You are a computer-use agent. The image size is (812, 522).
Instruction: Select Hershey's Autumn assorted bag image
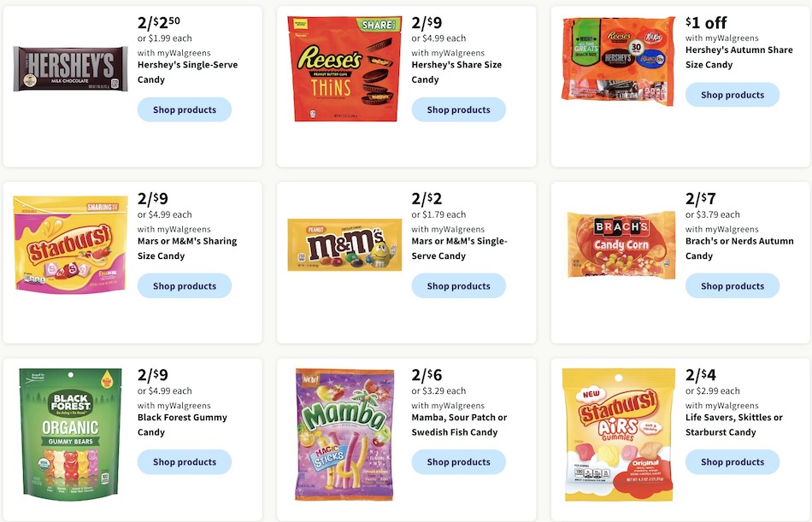(618, 62)
